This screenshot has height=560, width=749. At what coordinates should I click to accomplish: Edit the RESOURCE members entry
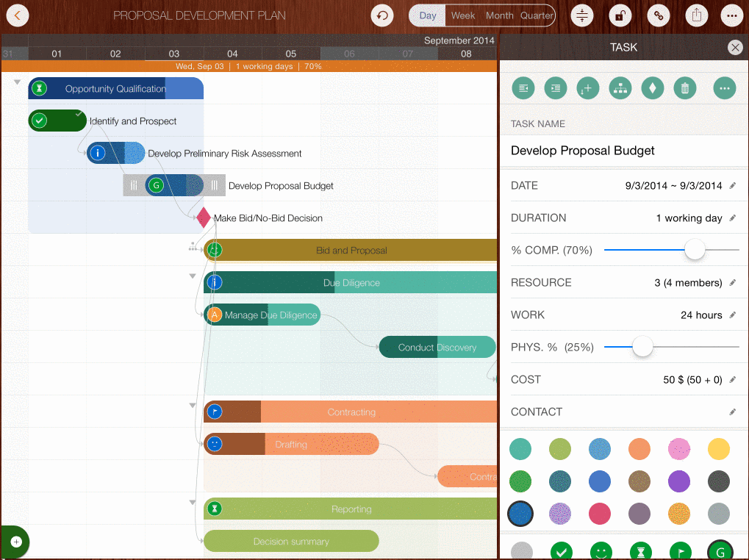click(732, 283)
